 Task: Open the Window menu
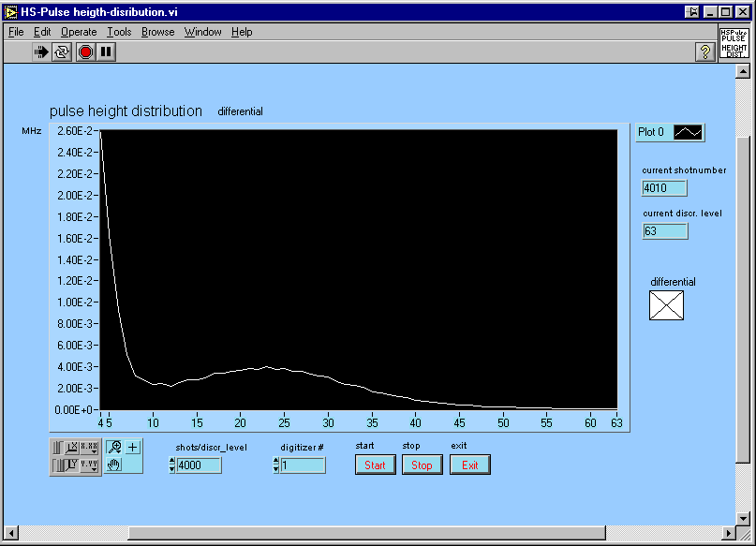click(x=202, y=32)
